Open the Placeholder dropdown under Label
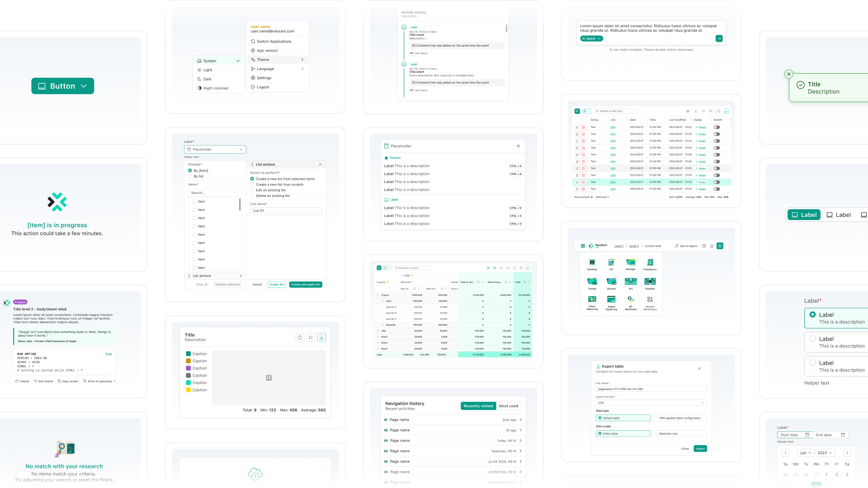 tap(215, 150)
